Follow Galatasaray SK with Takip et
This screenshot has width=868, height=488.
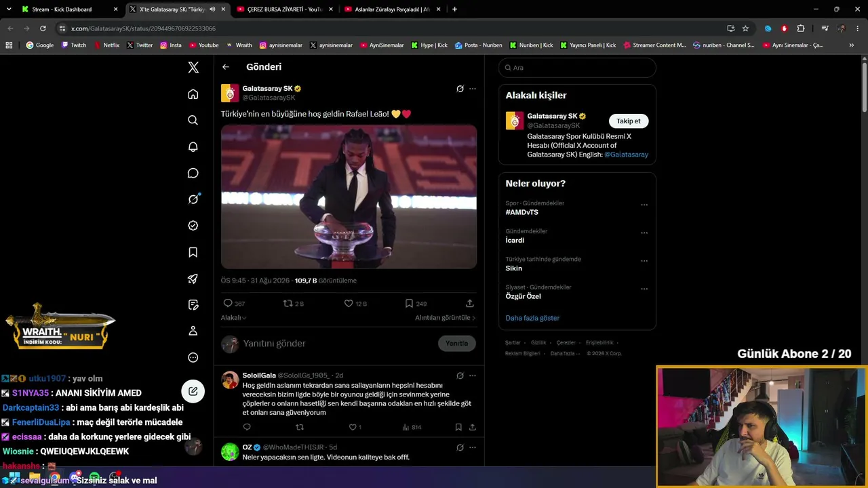629,121
